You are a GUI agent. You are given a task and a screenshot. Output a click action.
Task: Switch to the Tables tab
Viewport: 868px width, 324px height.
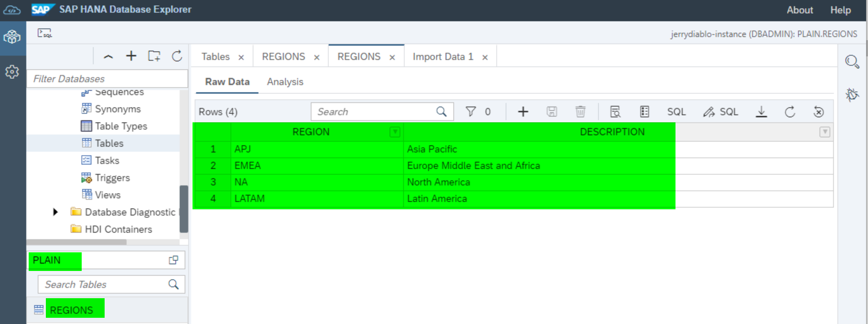pyautogui.click(x=215, y=56)
